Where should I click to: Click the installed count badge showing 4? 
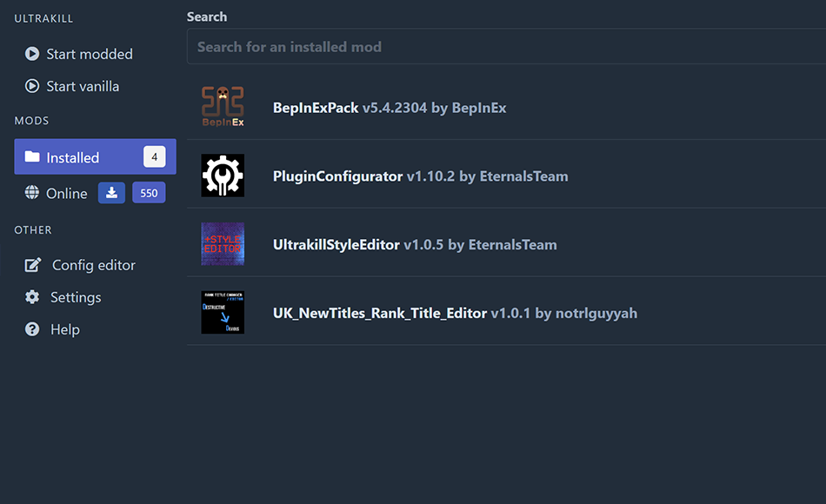pos(155,156)
